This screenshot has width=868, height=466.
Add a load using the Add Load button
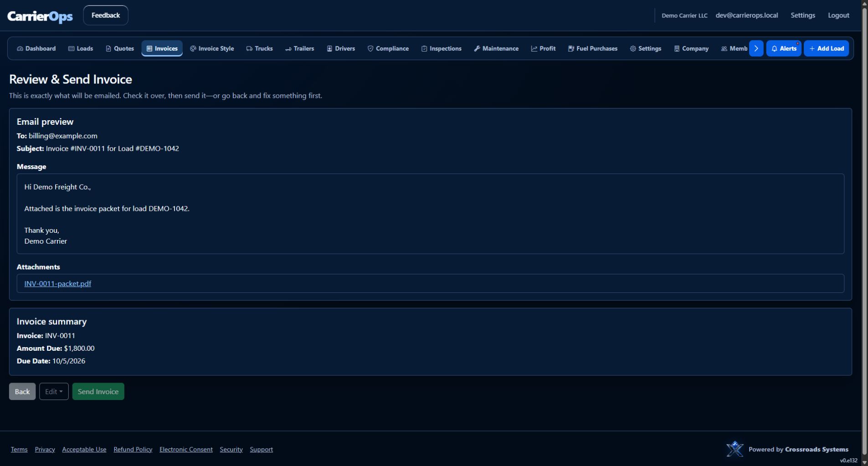point(826,48)
